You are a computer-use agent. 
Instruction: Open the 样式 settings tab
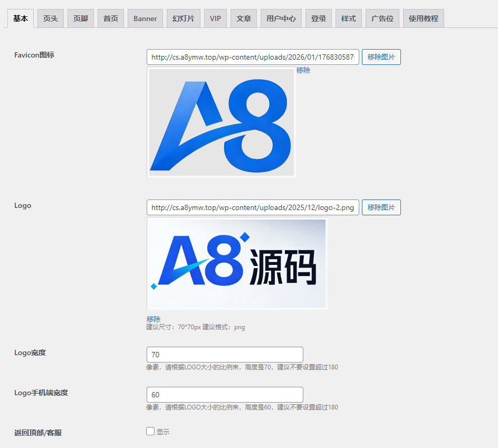point(348,18)
